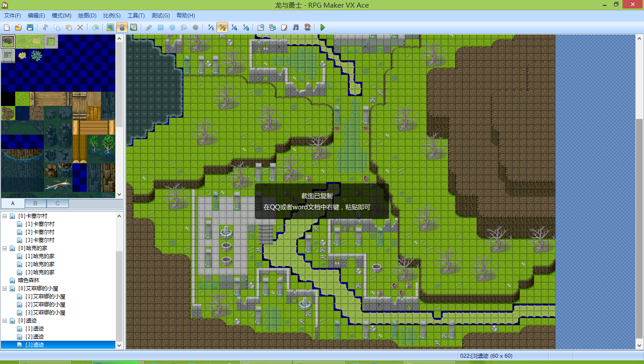Click status bar text 022:[3]遗迹 (60 x 60)
644x364 pixels.
point(486,356)
